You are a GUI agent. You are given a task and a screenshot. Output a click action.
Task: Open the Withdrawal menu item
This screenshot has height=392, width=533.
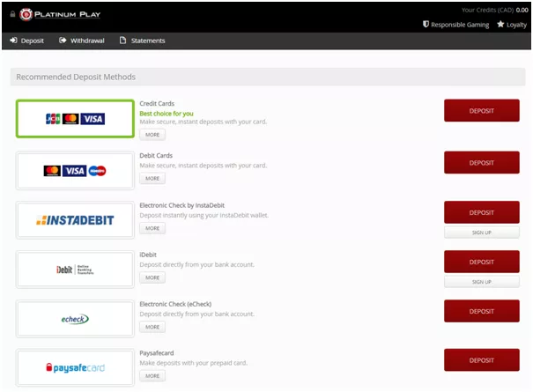tap(82, 41)
